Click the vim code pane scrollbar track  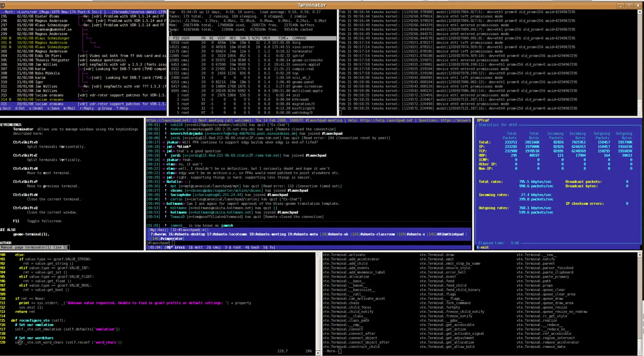click(x=318, y=304)
